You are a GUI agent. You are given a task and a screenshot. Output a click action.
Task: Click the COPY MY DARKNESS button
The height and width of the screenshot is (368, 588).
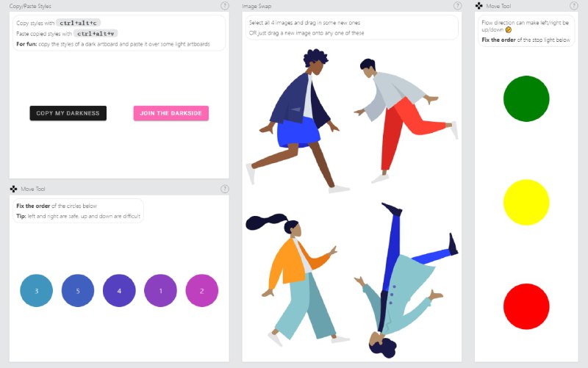[68, 113]
